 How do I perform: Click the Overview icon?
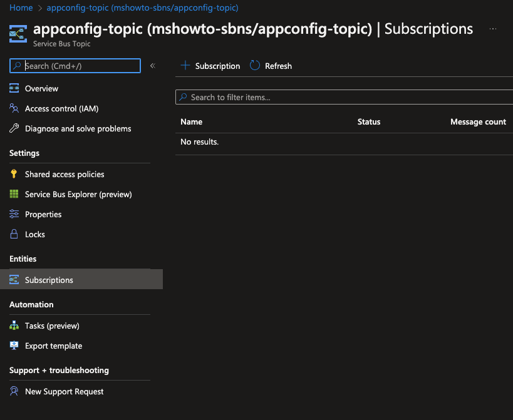[14, 88]
